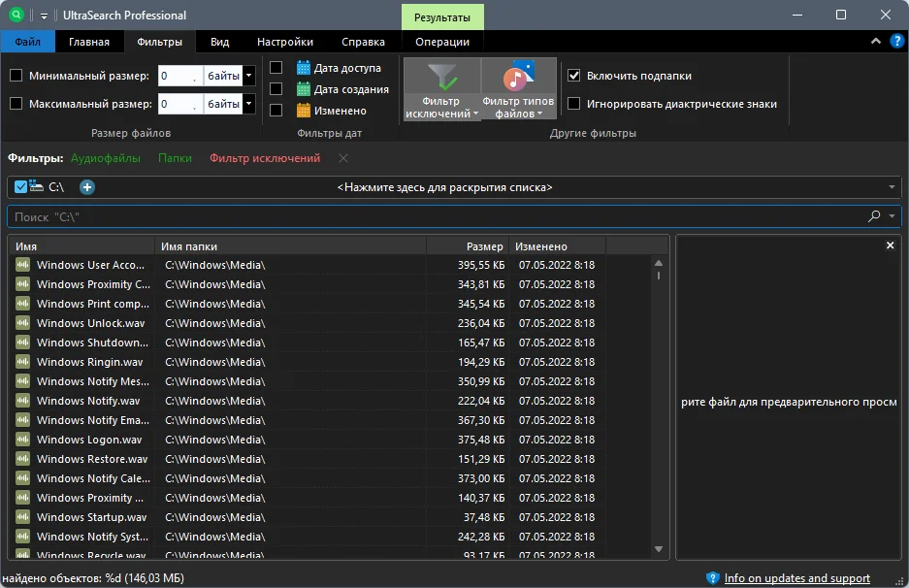Open the Операции tab
Screen dimensions: 909x588
click(441, 42)
